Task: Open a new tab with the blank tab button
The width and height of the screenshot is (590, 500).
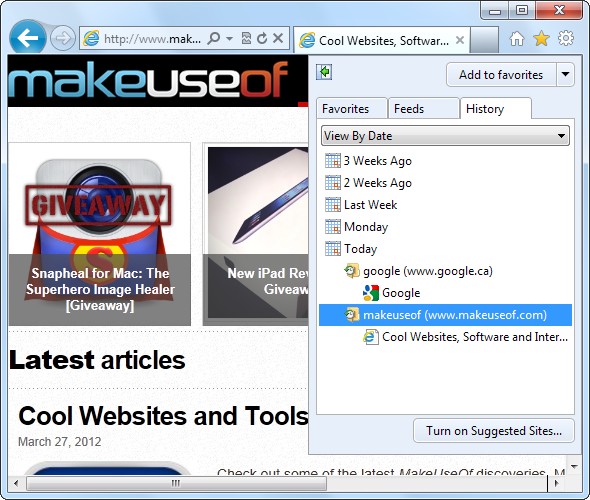Action: click(x=484, y=40)
